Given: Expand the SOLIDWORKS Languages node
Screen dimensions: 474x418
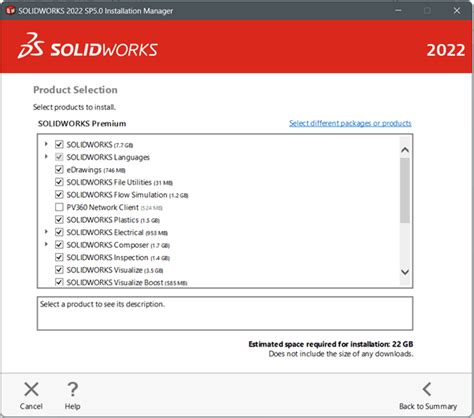Looking at the screenshot, I should pos(46,157).
